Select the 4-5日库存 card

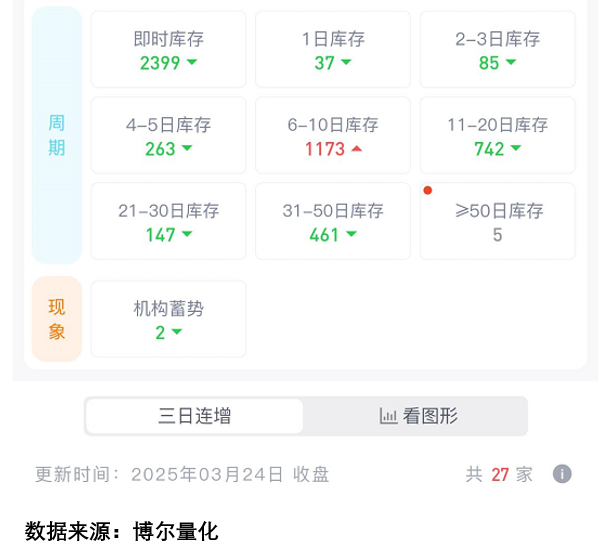(x=169, y=136)
